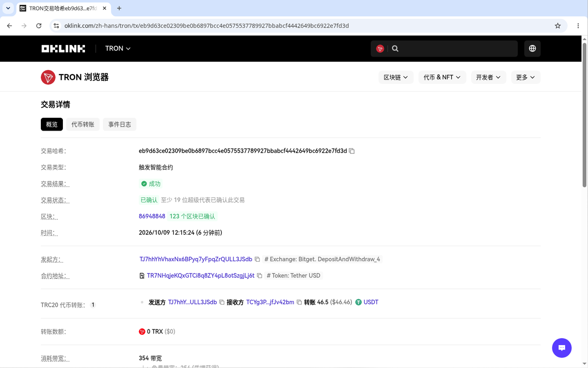The height and width of the screenshot is (368, 588).
Task: Click the 123 个区块已确认 badge
Action: click(x=192, y=216)
